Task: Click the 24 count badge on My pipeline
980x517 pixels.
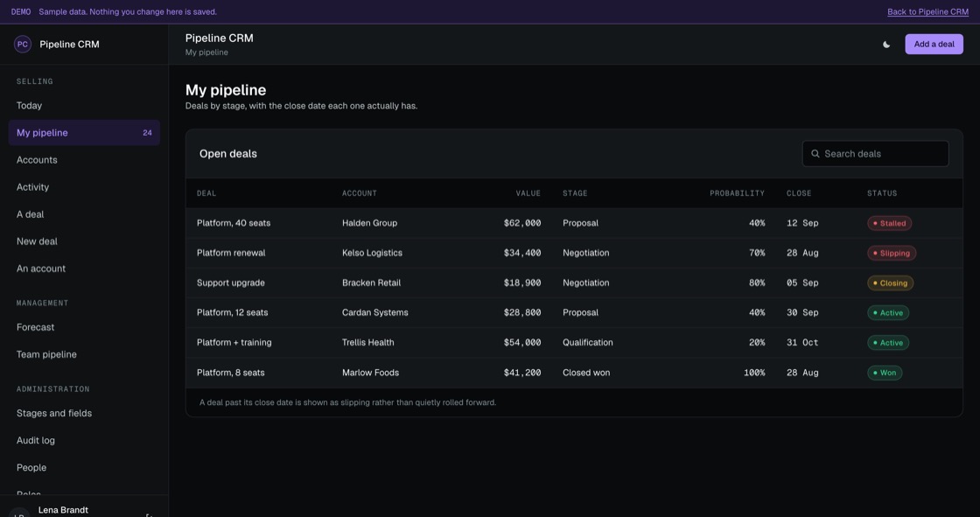Action: pyautogui.click(x=148, y=133)
